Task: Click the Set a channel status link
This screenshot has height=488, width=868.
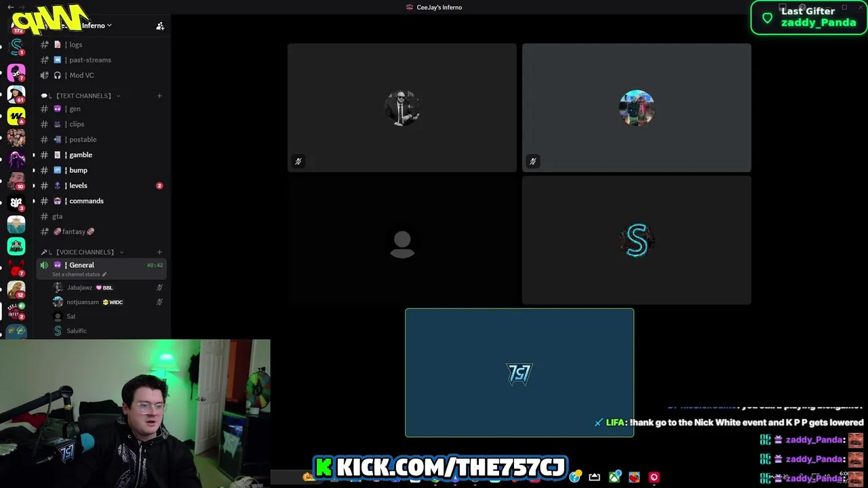Action: pos(76,274)
